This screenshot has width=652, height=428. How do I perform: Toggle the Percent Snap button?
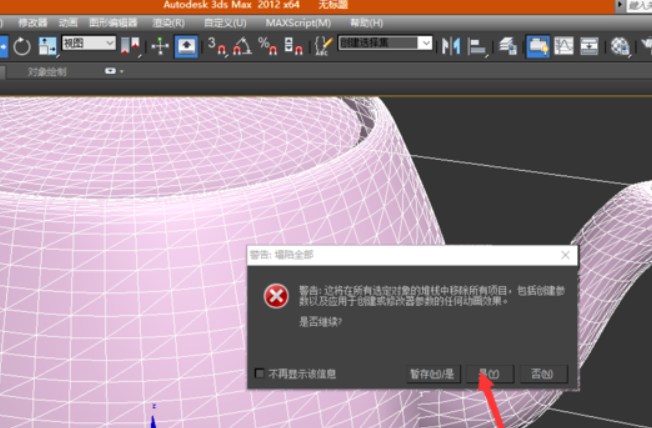[267, 46]
